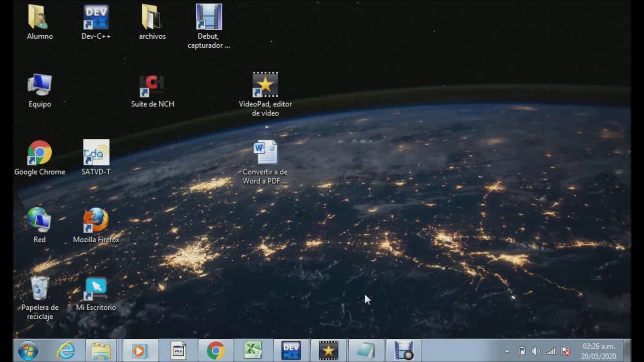The width and height of the screenshot is (644, 362).
Task: Select the VideoPad editor de vídeo desktop shortcut
Action: [265, 95]
